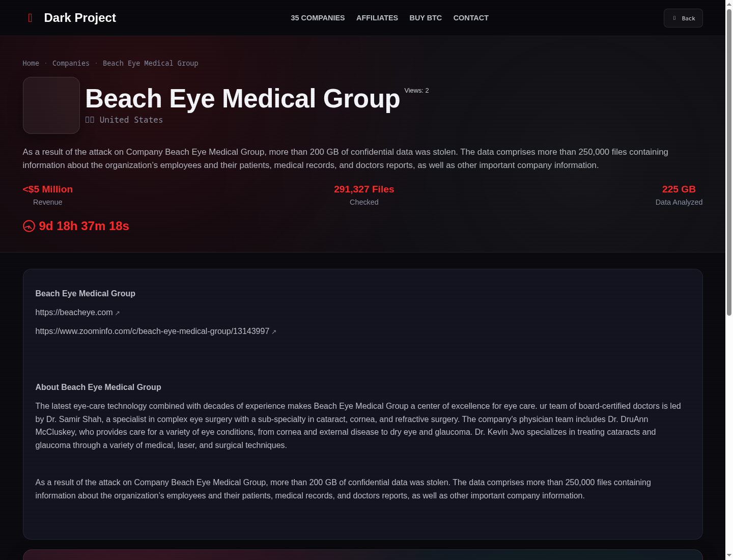
Task: Click the "United States" country label
Action: 131,120
